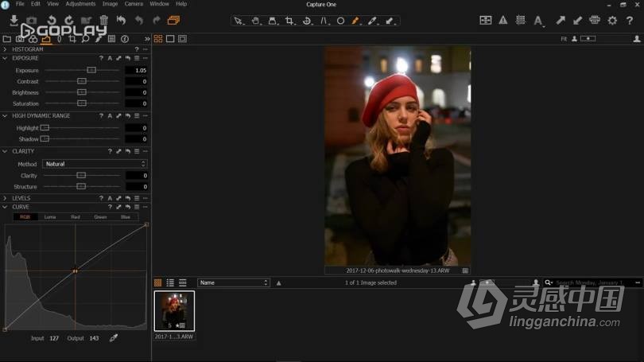Expand hidden tool tabs chevron
The image size is (644, 362).
(147, 39)
